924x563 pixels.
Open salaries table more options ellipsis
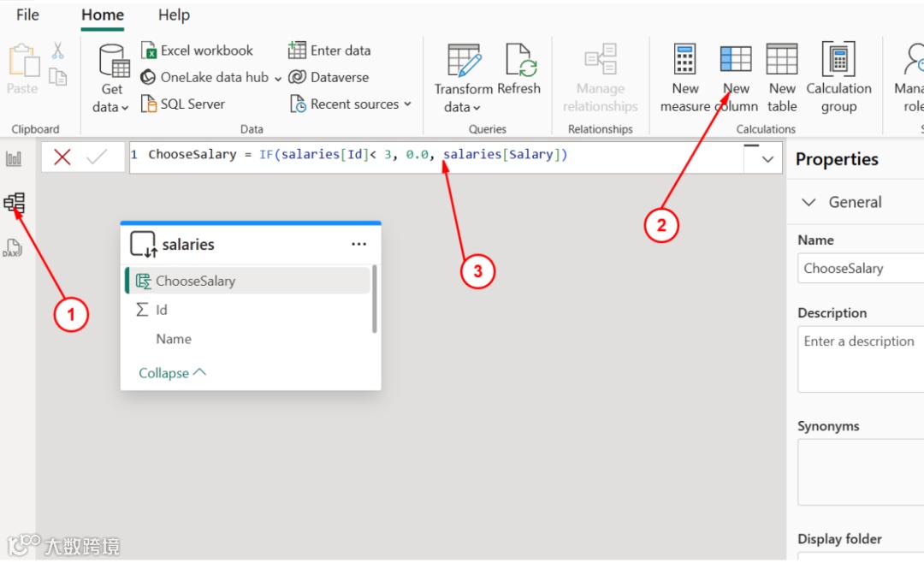tap(358, 244)
